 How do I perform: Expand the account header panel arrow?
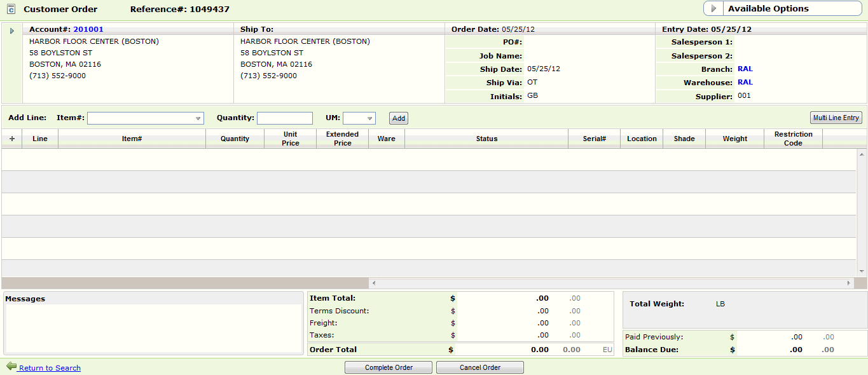point(11,31)
